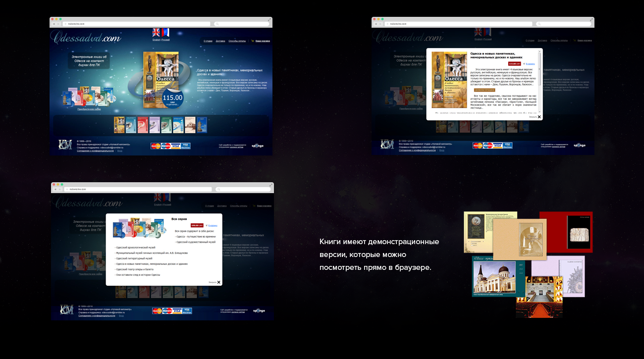644x359 pixels.
Task: Click the Одесса cover inside the book popup
Action: 449,80
